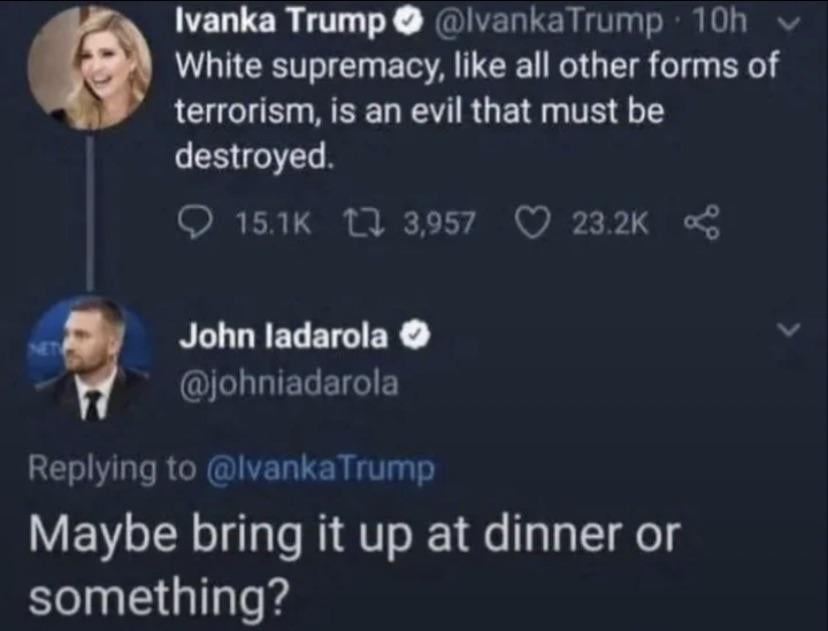Visit the @johniadarola handle

tap(289, 384)
